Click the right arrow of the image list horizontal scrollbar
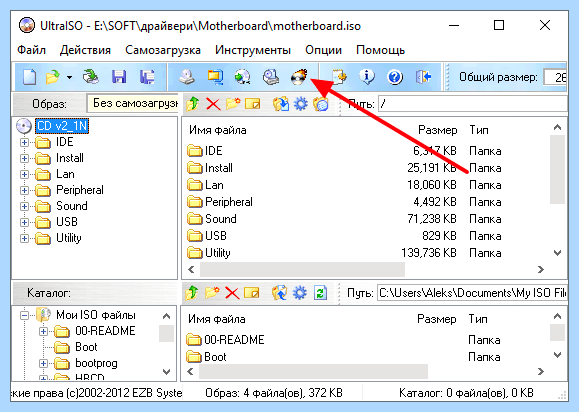579x412 pixels. [541, 269]
